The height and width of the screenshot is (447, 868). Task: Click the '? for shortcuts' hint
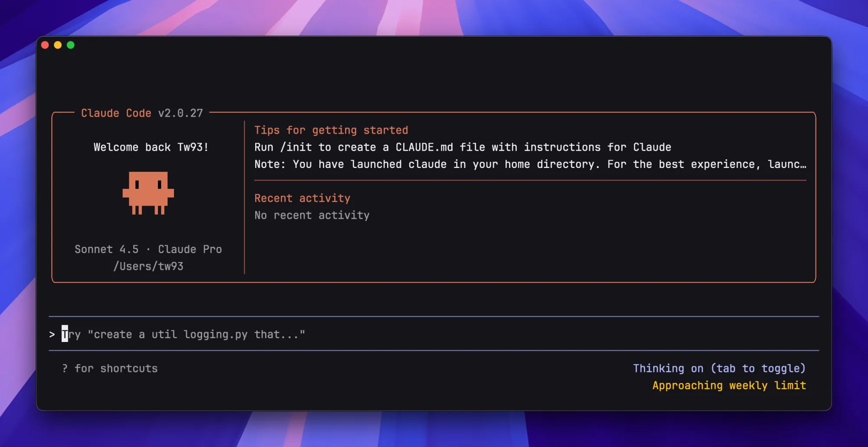110,368
